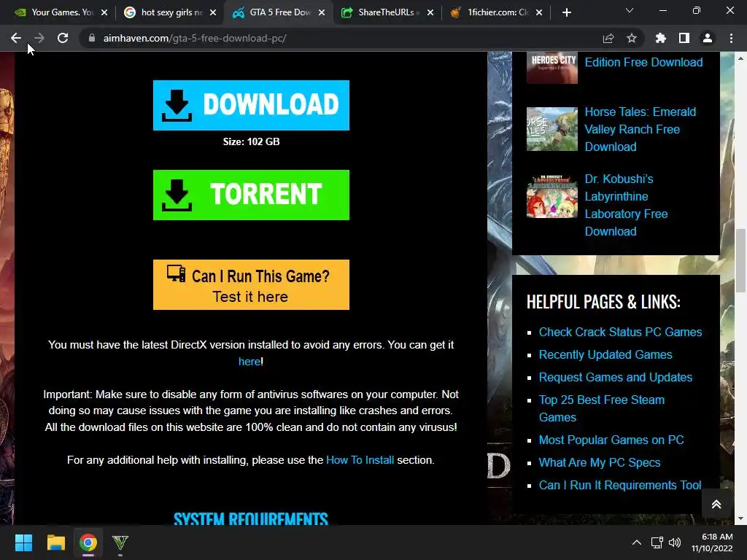Open Horse Tales: Emerald Valley Ranch link
This screenshot has width=747, height=560.
click(640, 129)
